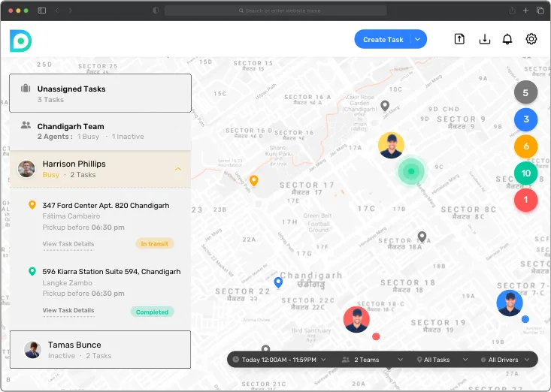Open notifications bell icon

pos(507,40)
